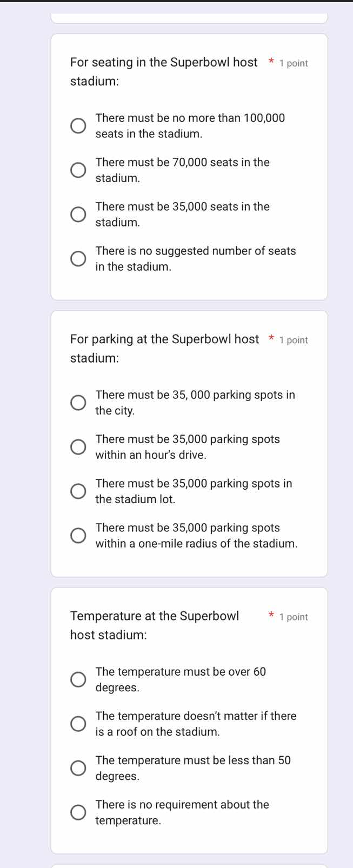Choose "parking spots within a one-mile radius"
This screenshot has height=868, width=353.
[x=78, y=535]
